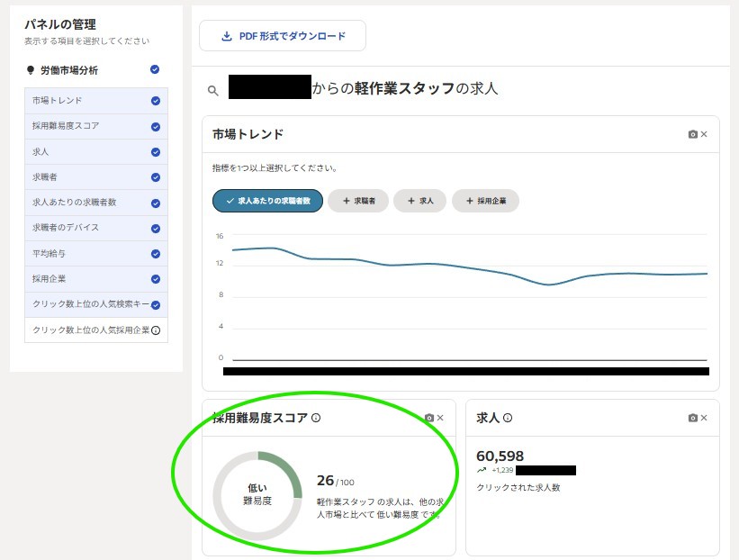Uncheck 採用企業 in the sidebar

pyautogui.click(x=156, y=279)
